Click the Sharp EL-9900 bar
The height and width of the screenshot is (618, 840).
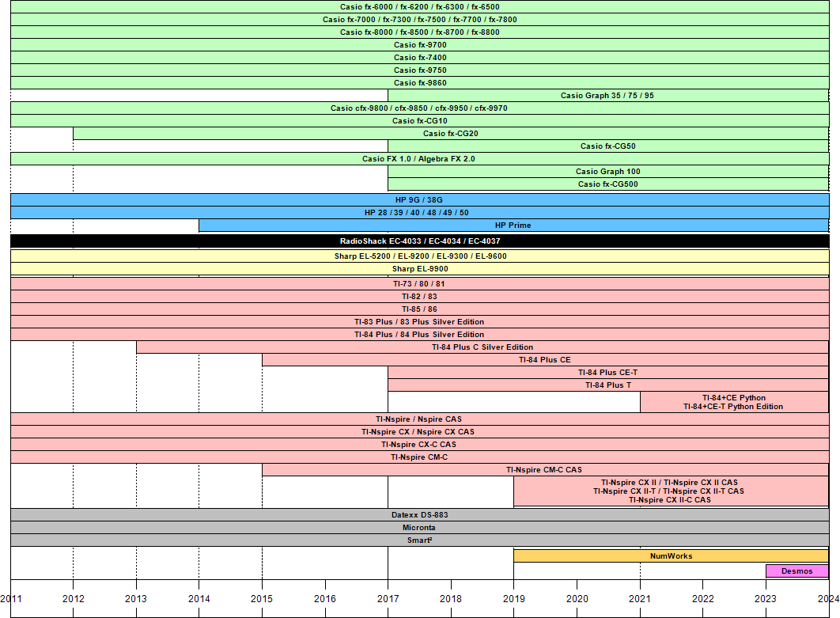tap(420, 269)
